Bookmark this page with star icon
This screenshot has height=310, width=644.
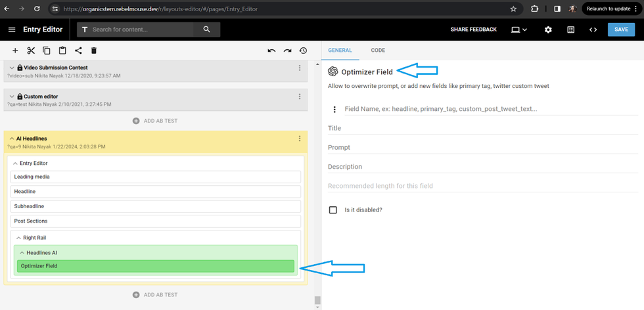point(513,9)
